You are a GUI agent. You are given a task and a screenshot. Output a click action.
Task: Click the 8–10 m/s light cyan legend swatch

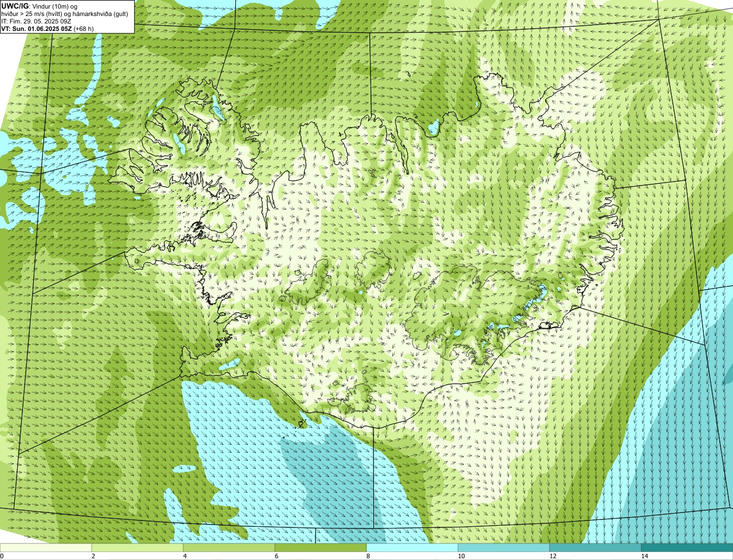pyautogui.click(x=412, y=548)
